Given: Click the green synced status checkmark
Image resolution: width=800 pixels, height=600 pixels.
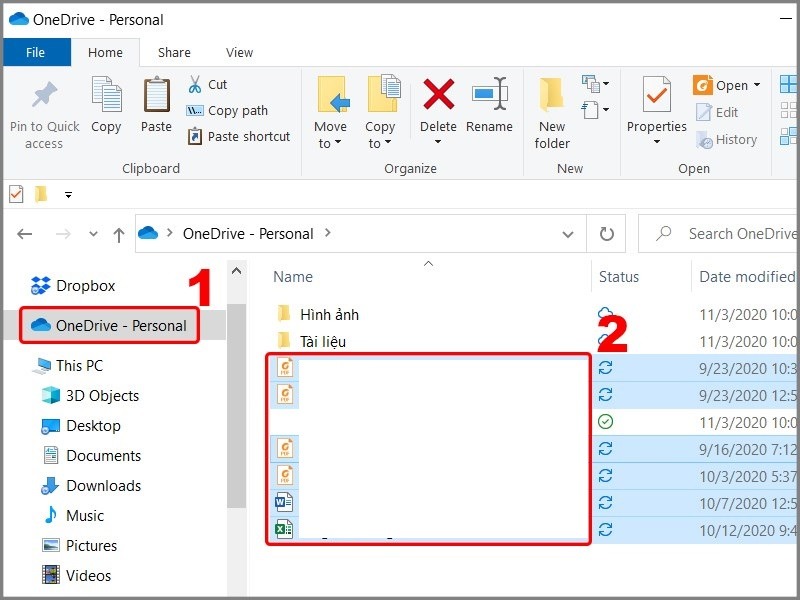Looking at the screenshot, I should [x=605, y=422].
